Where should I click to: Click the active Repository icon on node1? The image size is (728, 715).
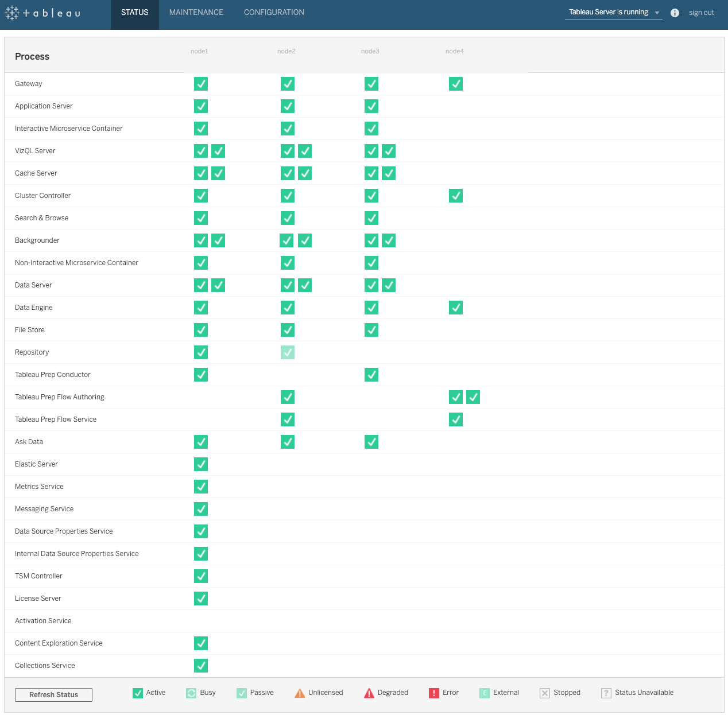(x=201, y=352)
